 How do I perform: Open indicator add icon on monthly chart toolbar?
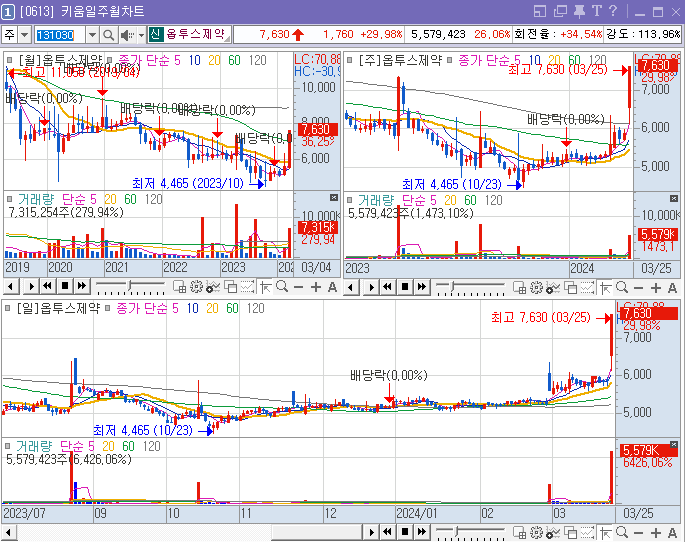(213, 287)
